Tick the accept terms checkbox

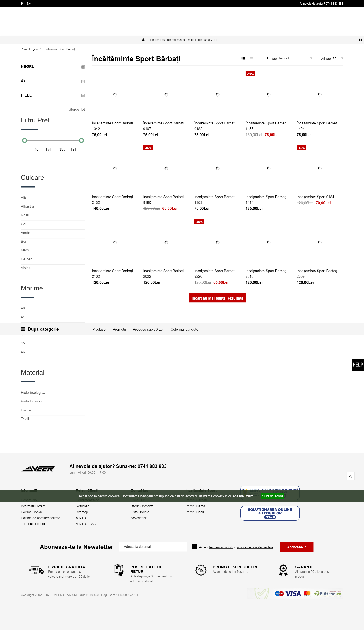coord(194,547)
